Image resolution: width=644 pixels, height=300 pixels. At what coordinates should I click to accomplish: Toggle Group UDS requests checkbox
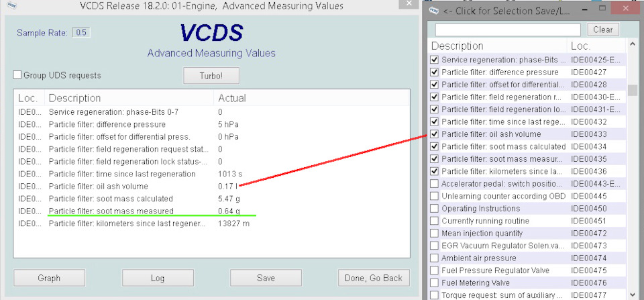coord(17,75)
